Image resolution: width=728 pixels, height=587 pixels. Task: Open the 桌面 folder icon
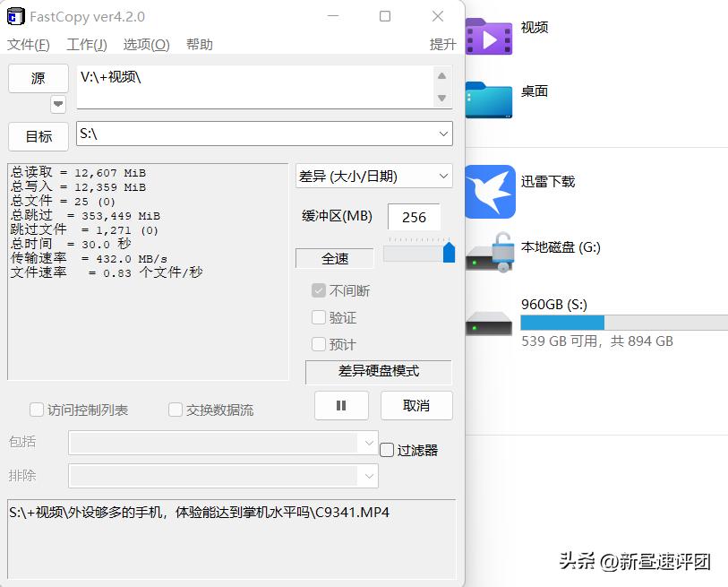489,100
